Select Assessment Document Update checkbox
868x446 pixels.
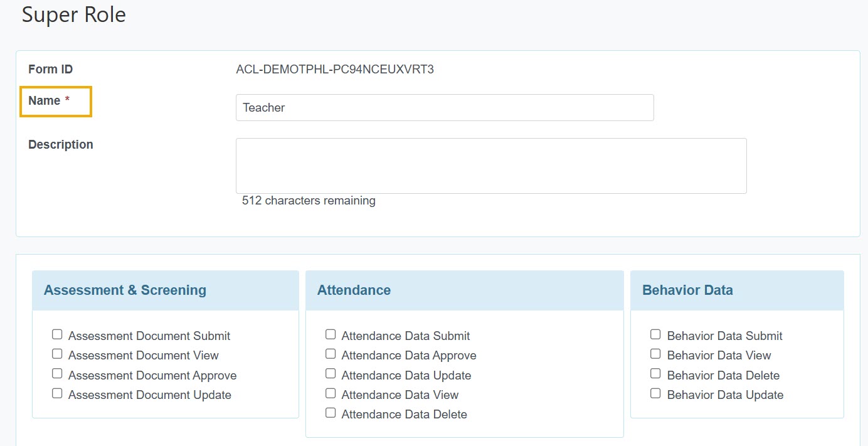pos(57,394)
